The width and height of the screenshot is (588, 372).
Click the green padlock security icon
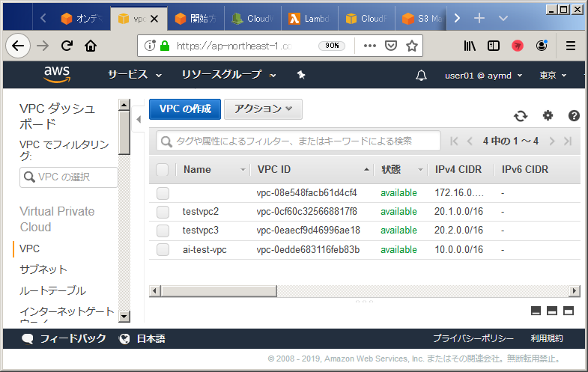[x=165, y=46]
